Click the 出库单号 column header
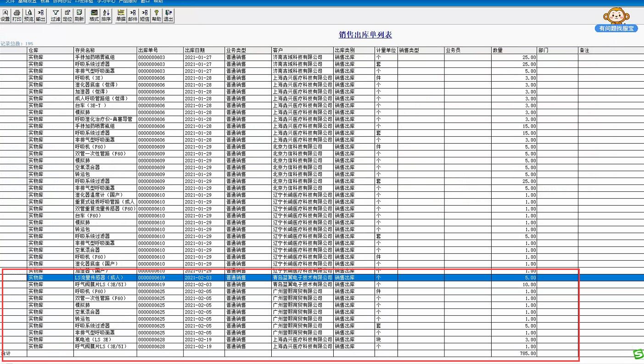 point(160,50)
